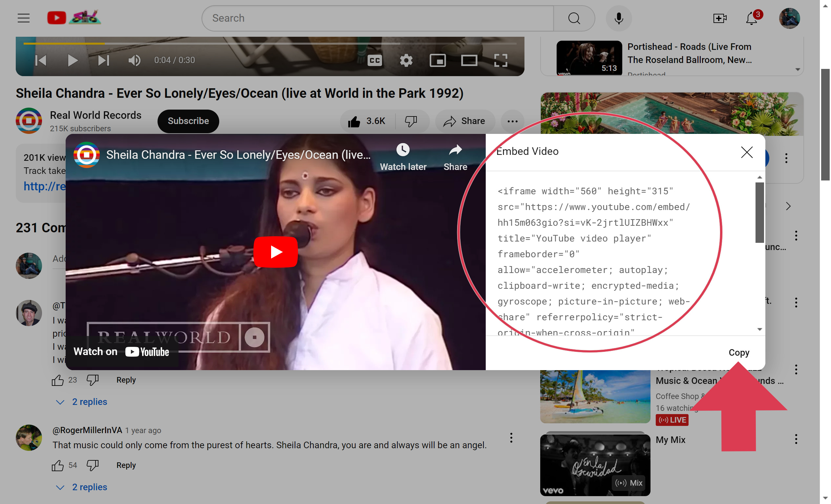
Task: Expand 2 replies under the 23-like comment
Action: click(81, 402)
